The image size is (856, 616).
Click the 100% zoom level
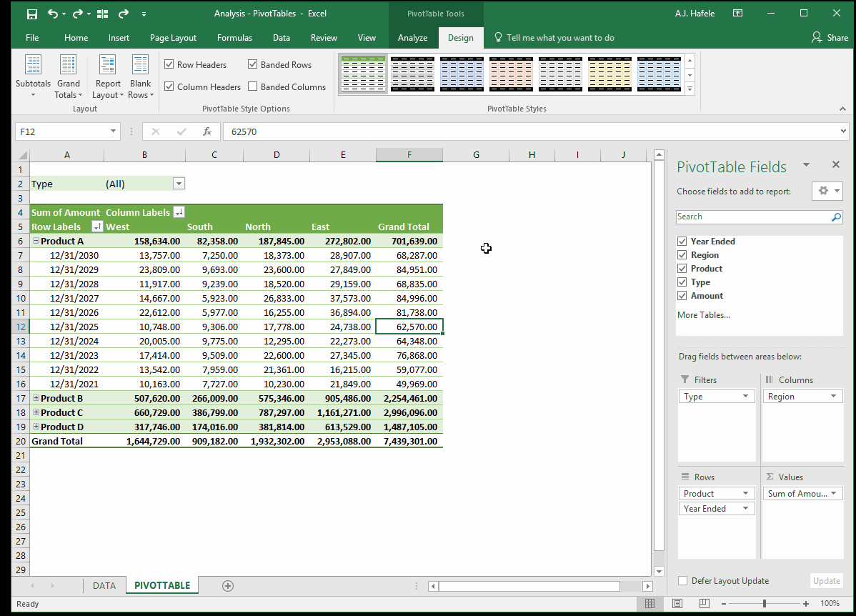(830, 603)
